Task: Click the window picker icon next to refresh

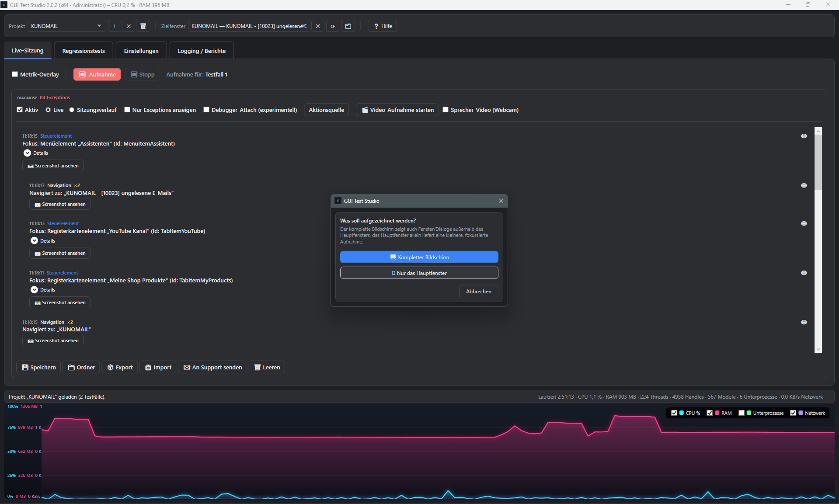Action: tap(348, 26)
